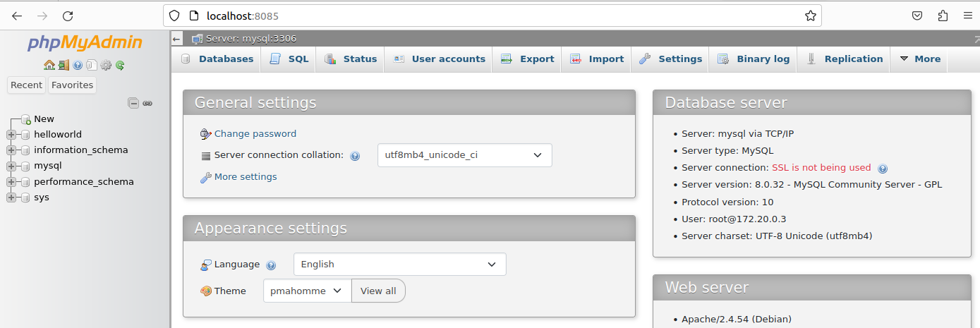Go to the User accounts tab
Screen dimensions: 980x328
[x=439, y=59]
